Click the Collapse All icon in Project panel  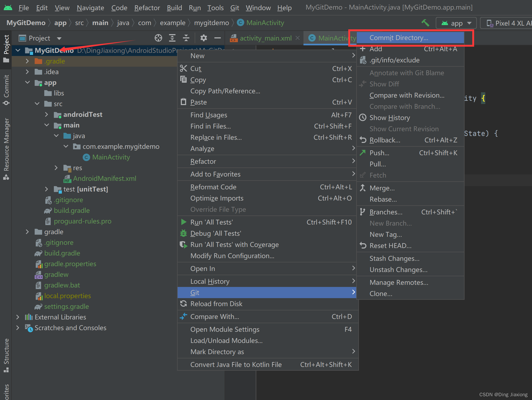[x=186, y=38]
